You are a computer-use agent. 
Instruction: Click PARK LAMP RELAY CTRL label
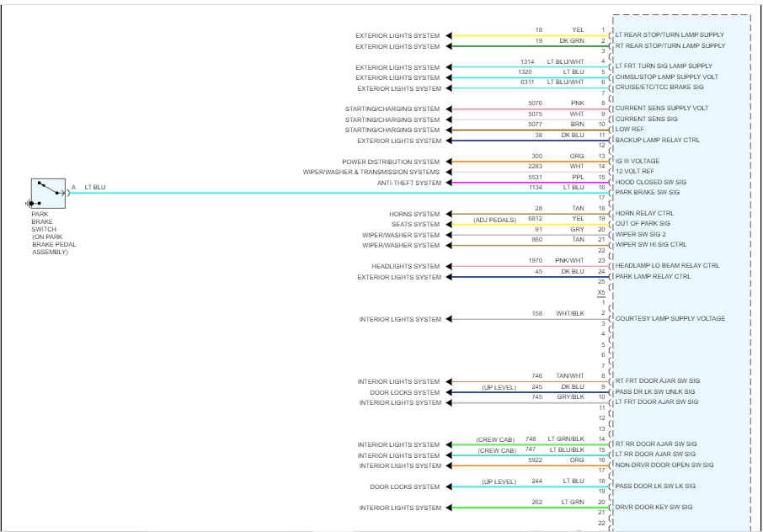point(653,277)
